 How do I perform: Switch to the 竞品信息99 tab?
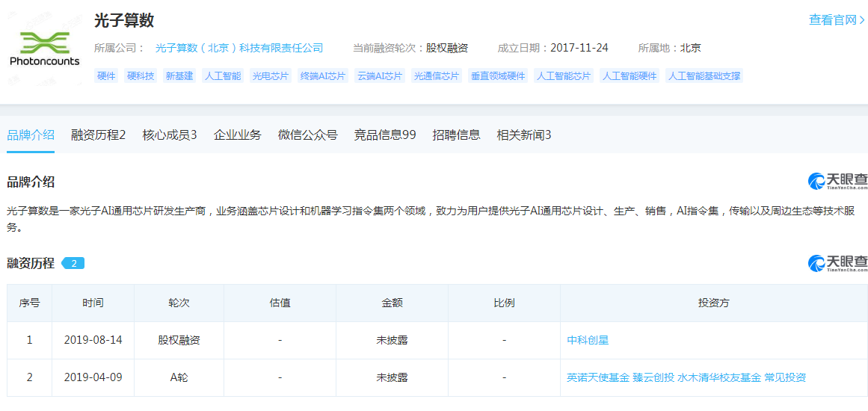[385, 135]
